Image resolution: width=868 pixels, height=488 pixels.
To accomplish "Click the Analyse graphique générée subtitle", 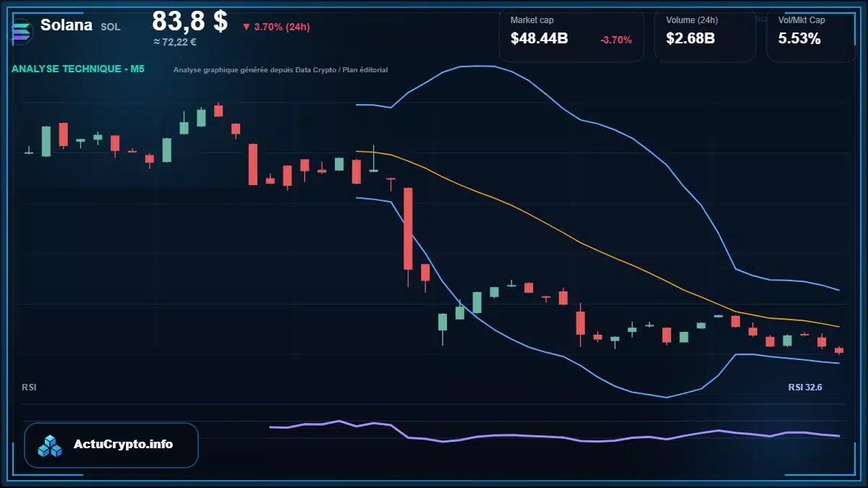I will (281, 70).
